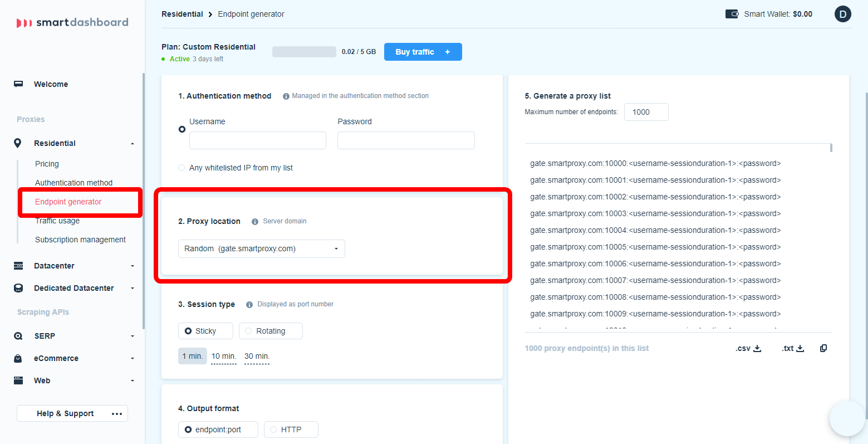Open the Proxy location dropdown
Viewport: 868px width, 444px height.
pos(262,248)
